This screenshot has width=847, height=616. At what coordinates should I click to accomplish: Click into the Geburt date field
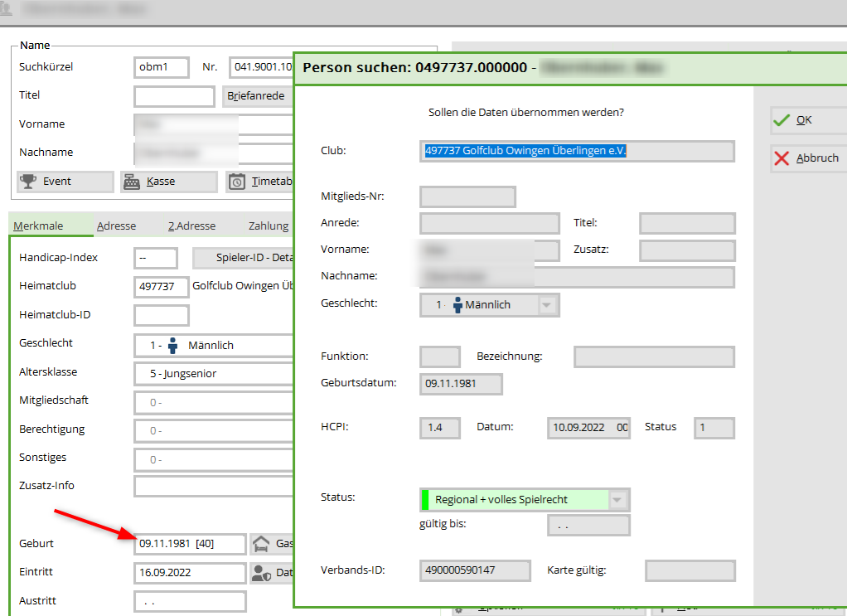[190, 544]
